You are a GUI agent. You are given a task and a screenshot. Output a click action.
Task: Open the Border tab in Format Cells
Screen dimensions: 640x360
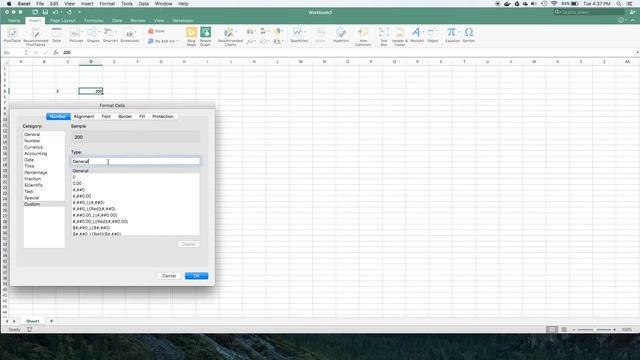(x=125, y=116)
